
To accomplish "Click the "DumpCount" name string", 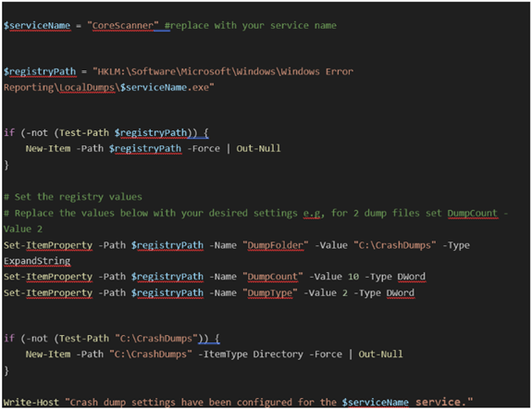I will pyautogui.click(x=272, y=277).
